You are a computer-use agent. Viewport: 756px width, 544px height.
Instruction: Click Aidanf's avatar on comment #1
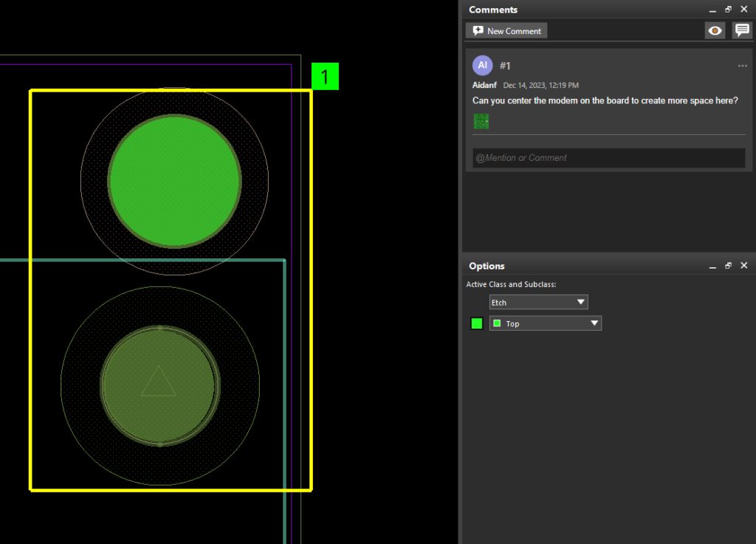tap(483, 66)
